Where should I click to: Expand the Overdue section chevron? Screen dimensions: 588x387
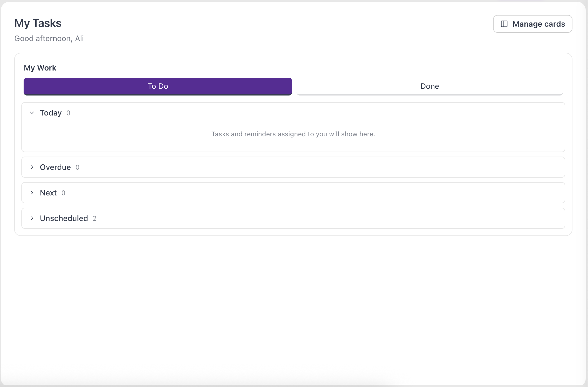[x=32, y=167]
